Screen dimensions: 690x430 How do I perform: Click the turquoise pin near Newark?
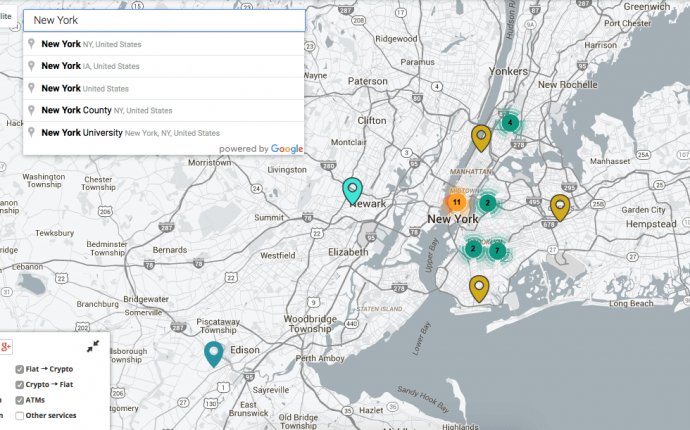point(352,191)
